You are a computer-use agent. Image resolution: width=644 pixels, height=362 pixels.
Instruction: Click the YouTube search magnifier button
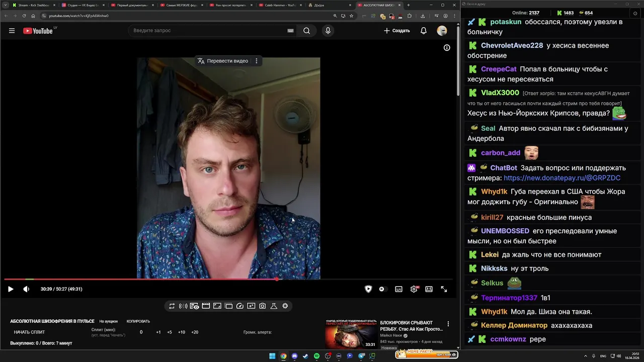pos(306,31)
